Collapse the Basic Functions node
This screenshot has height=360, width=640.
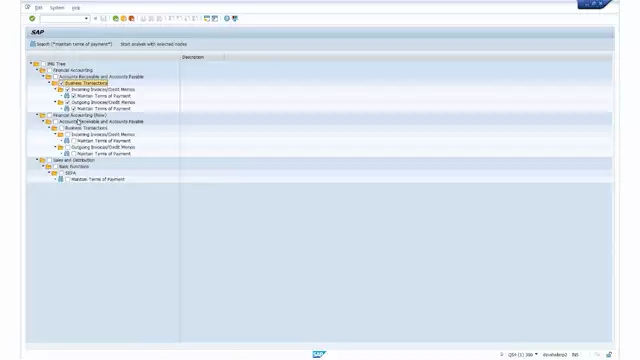click(x=43, y=166)
